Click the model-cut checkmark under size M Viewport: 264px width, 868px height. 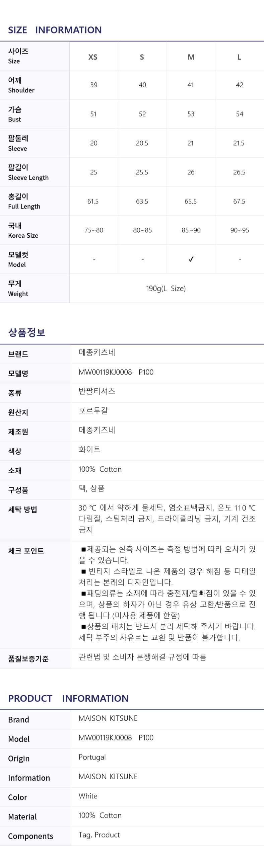191,259
